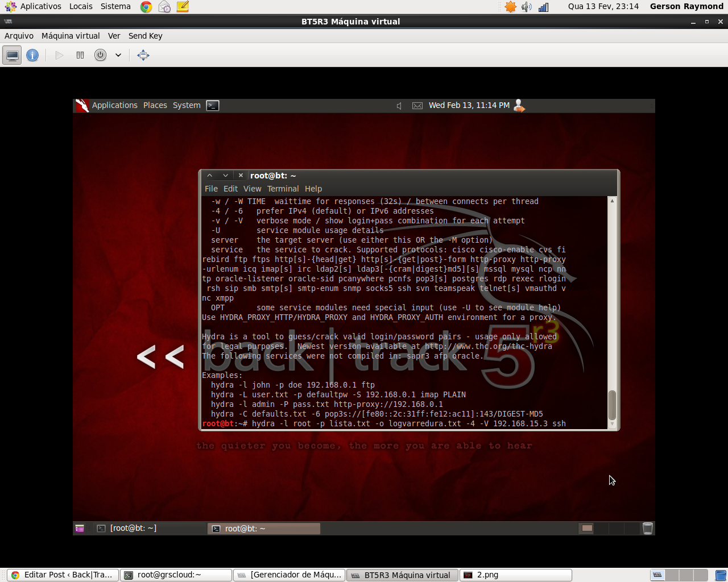The image size is (728, 582).
Task: Open guest trash icon
Action: point(647,529)
